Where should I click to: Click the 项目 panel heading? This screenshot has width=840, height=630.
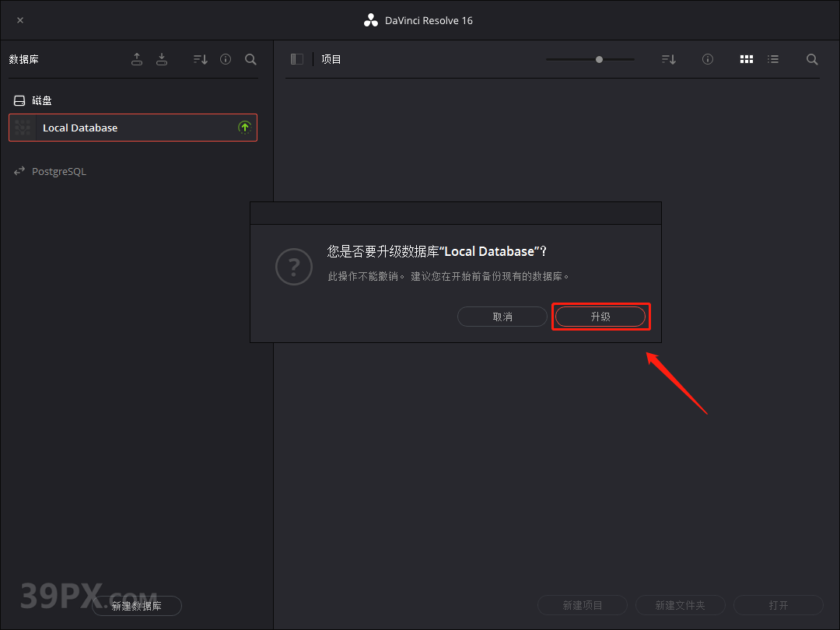(x=331, y=59)
